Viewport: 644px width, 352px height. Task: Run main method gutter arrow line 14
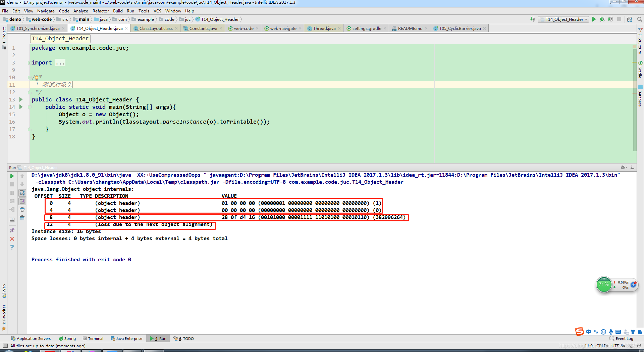pyautogui.click(x=21, y=107)
